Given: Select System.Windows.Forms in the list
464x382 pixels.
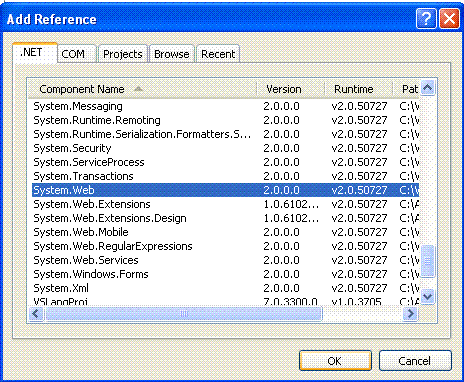Looking at the screenshot, I should coord(225,274).
